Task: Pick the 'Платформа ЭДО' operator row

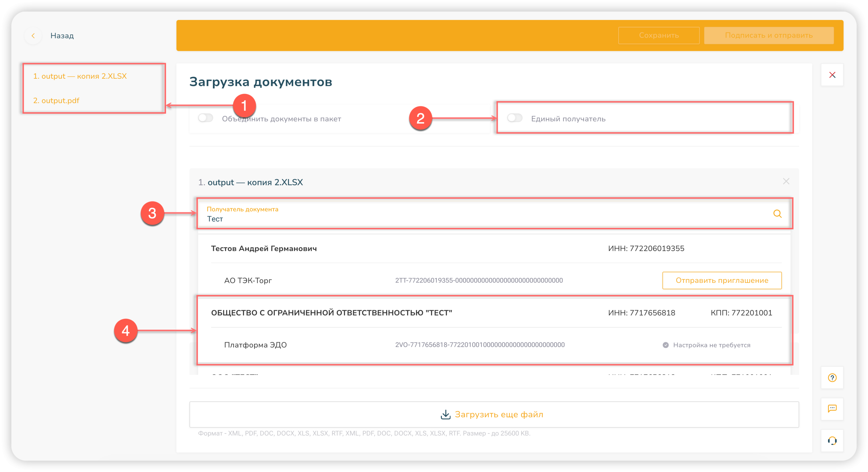Action: pyautogui.click(x=255, y=345)
